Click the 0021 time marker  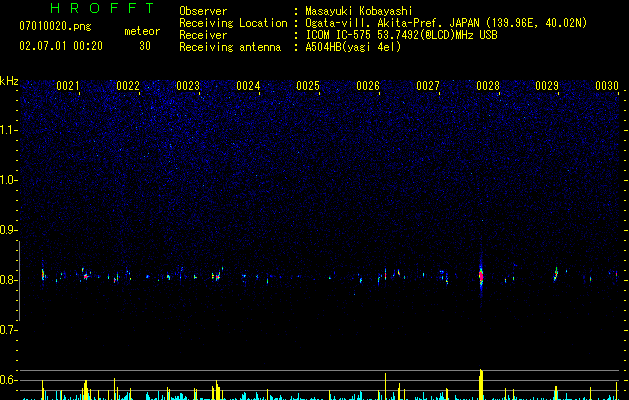68,86
